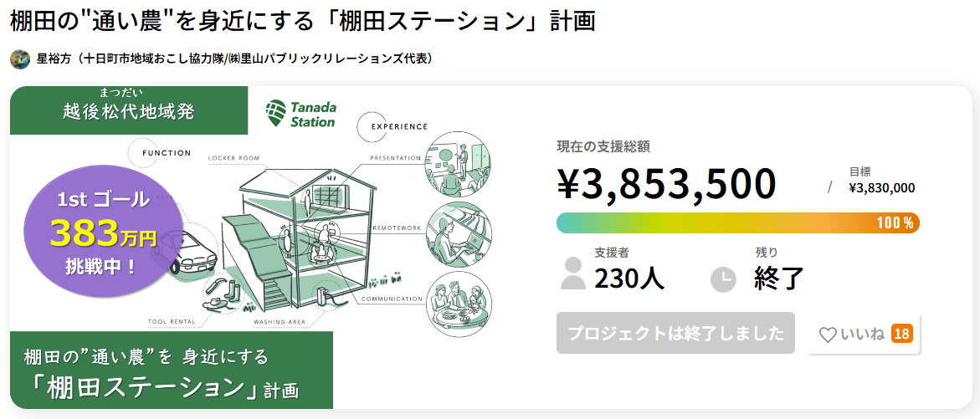
Task: Click the orange like count badge 18
Action: (901, 334)
